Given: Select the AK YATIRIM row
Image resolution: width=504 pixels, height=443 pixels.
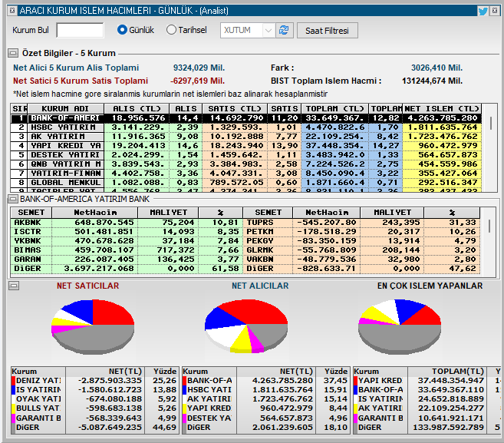Looking at the screenshot, I should coord(246,137).
